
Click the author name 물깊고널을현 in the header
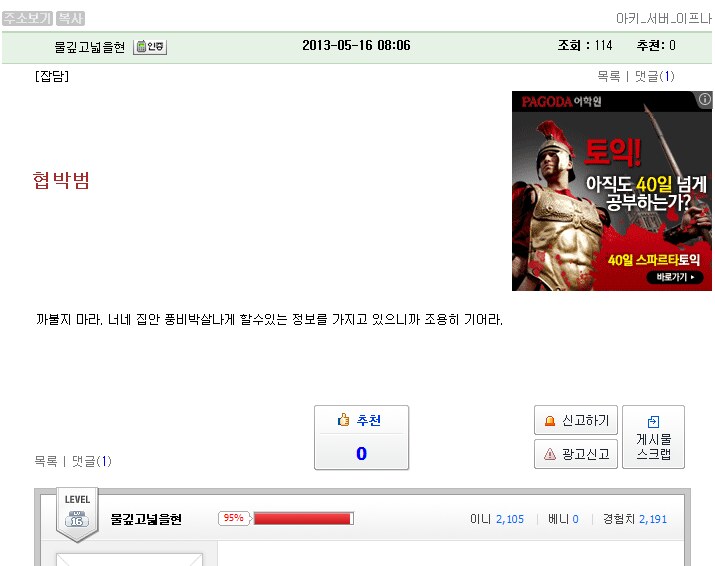89,47
